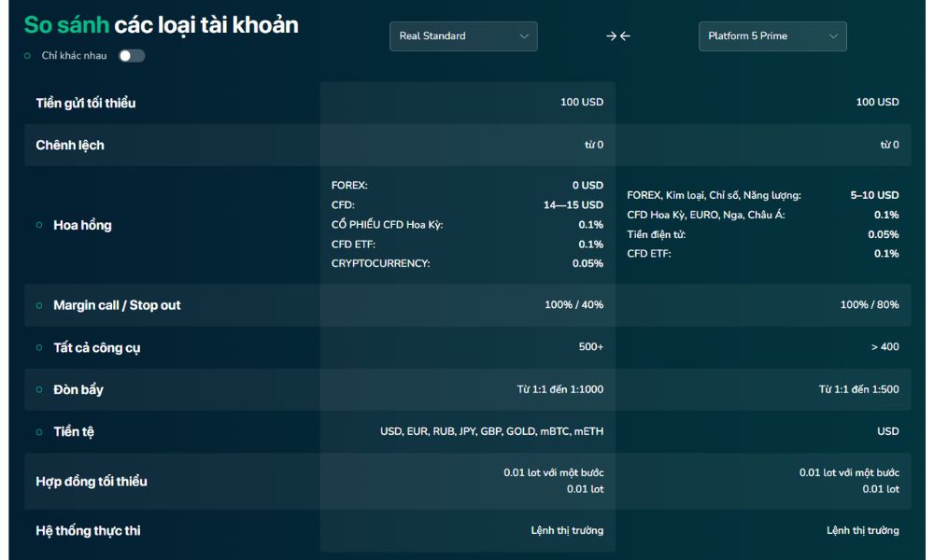Click the Real Standard currency list USD, EUR, RUB
Viewport: 934px width, 560px height.
(491, 431)
